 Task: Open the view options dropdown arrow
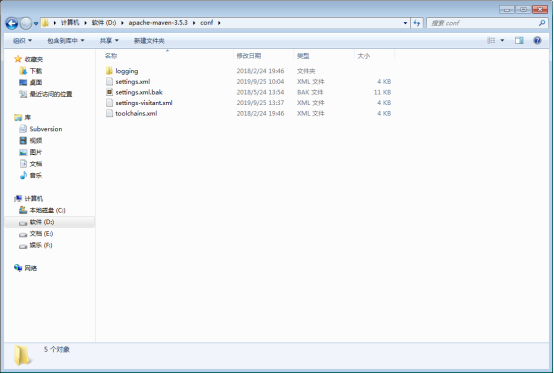tap(502, 41)
